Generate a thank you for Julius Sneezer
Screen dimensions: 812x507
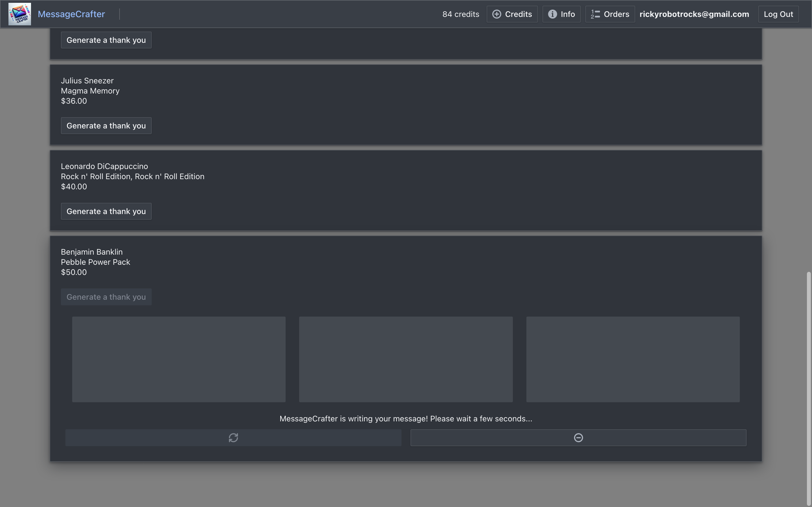(106, 126)
